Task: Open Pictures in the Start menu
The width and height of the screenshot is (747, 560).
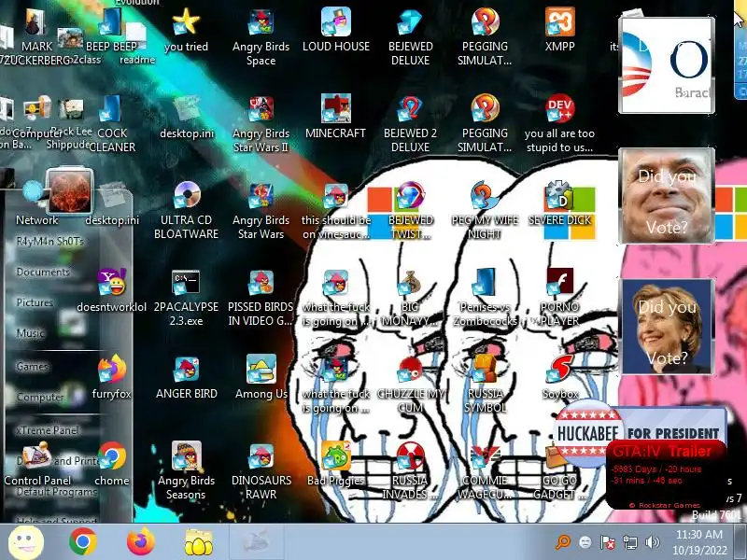Action: pos(35,302)
